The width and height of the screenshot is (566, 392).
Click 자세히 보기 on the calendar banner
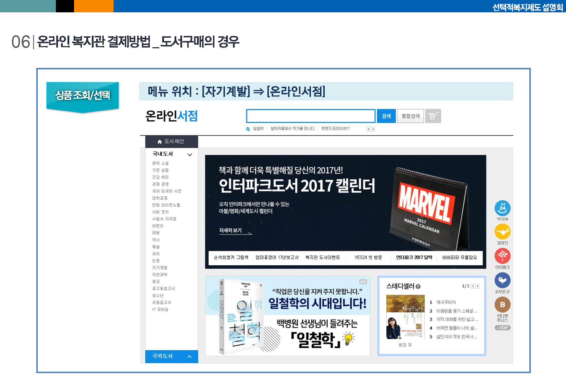point(235,231)
